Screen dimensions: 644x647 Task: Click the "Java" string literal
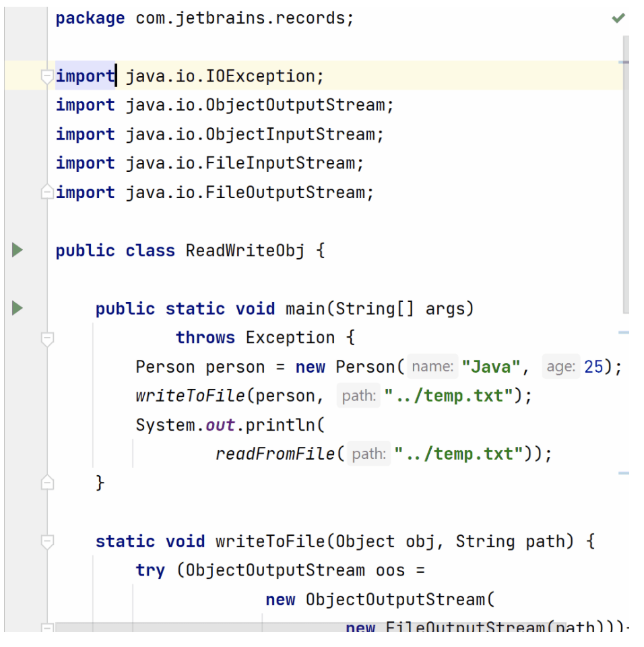tap(490, 367)
